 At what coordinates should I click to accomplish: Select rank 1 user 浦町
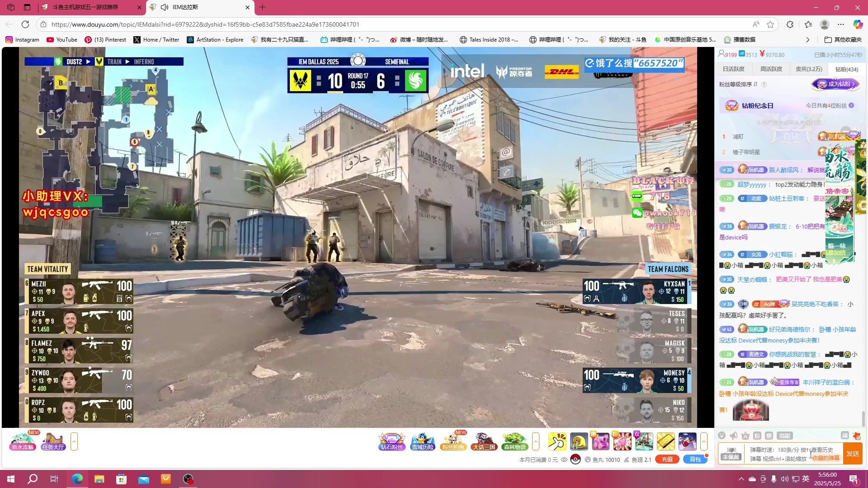click(738, 136)
